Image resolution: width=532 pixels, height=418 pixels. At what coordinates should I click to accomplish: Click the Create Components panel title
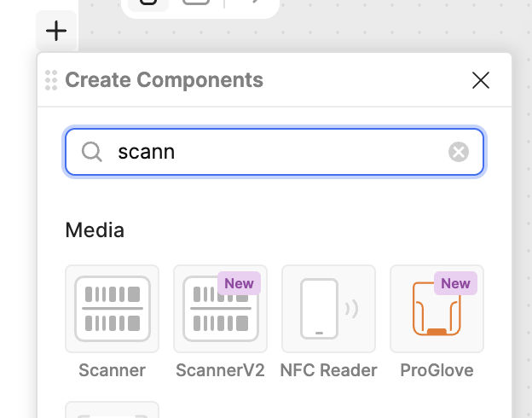(x=165, y=80)
